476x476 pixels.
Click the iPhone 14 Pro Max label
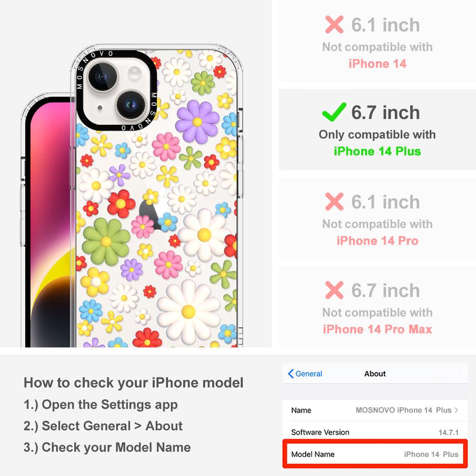tap(377, 329)
